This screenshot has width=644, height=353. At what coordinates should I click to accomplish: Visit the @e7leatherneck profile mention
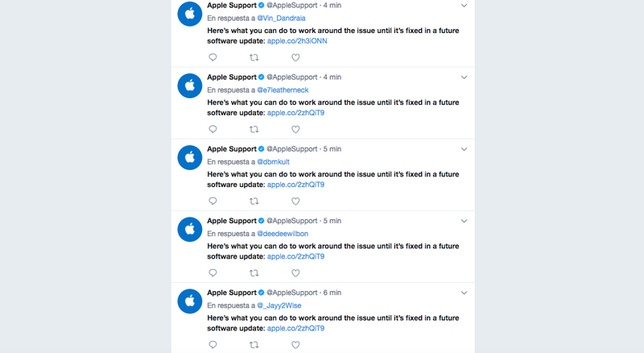pyautogui.click(x=283, y=89)
